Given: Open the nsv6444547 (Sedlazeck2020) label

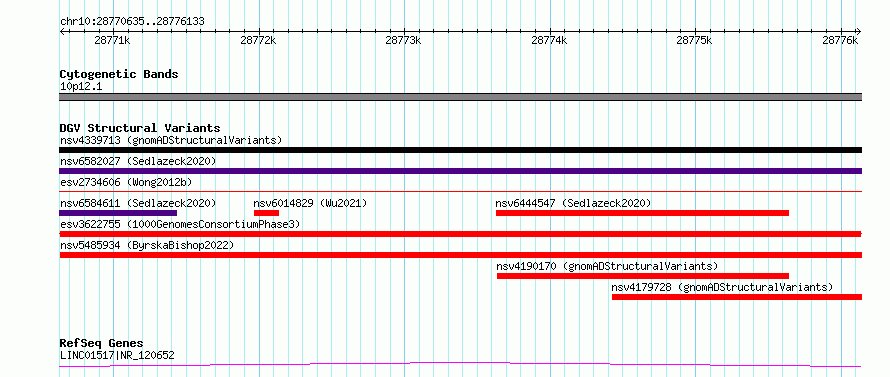Looking at the screenshot, I should click(573, 203).
